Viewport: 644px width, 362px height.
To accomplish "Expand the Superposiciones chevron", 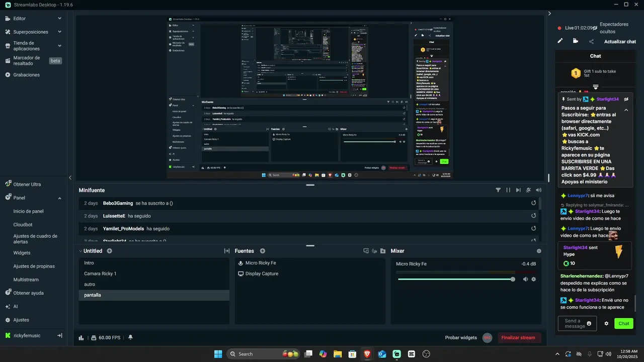I will (x=59, y=32).
